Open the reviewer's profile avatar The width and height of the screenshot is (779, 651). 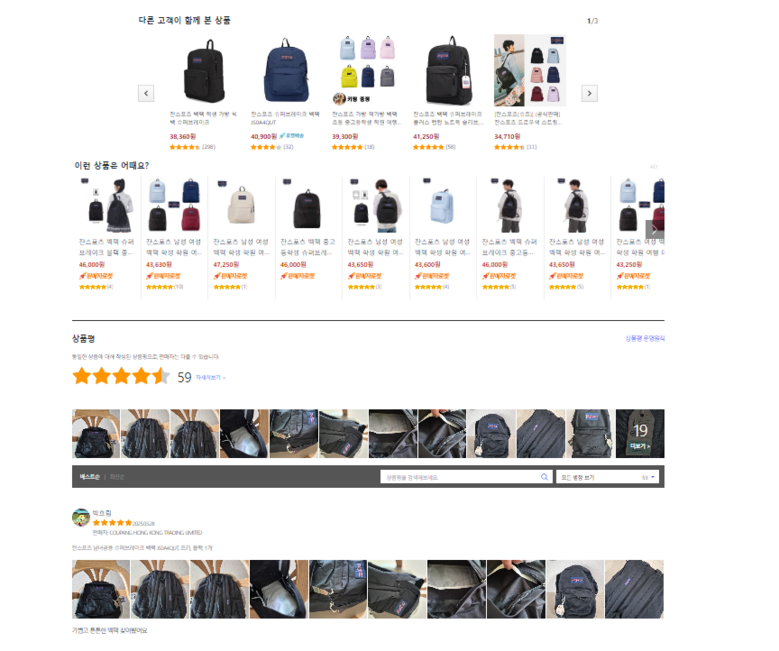81,517
